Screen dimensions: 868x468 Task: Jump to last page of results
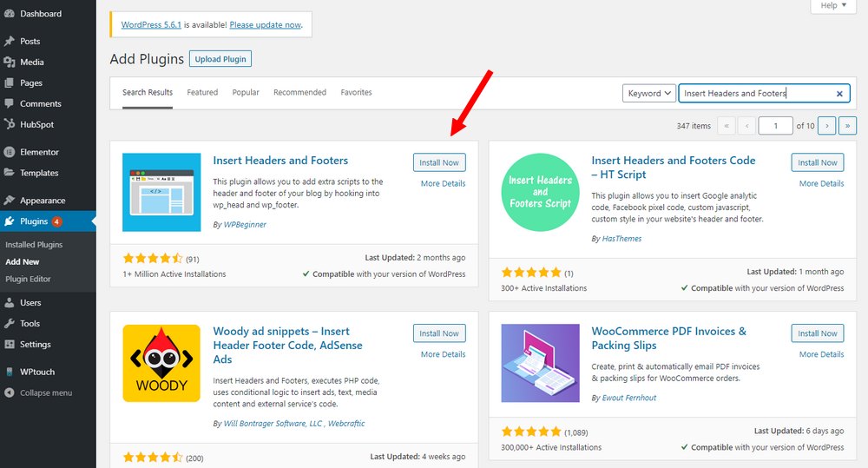pyautogui.click(x=847, y=126)
